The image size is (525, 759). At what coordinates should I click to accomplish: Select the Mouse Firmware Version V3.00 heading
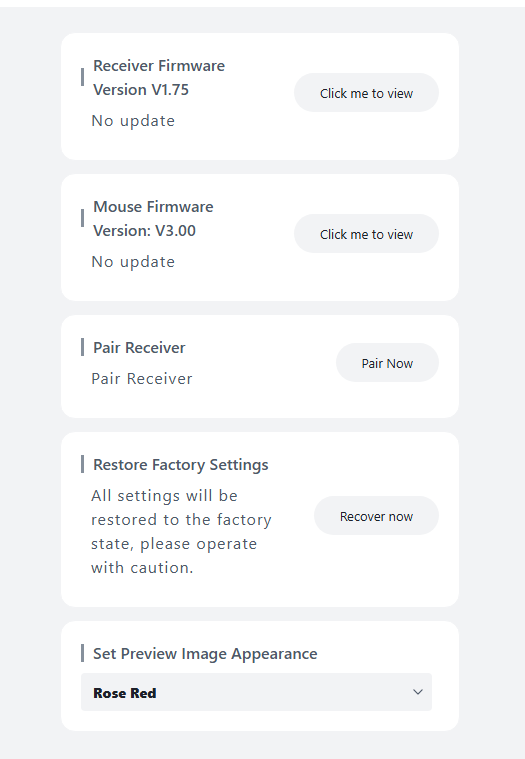[153, 218]
